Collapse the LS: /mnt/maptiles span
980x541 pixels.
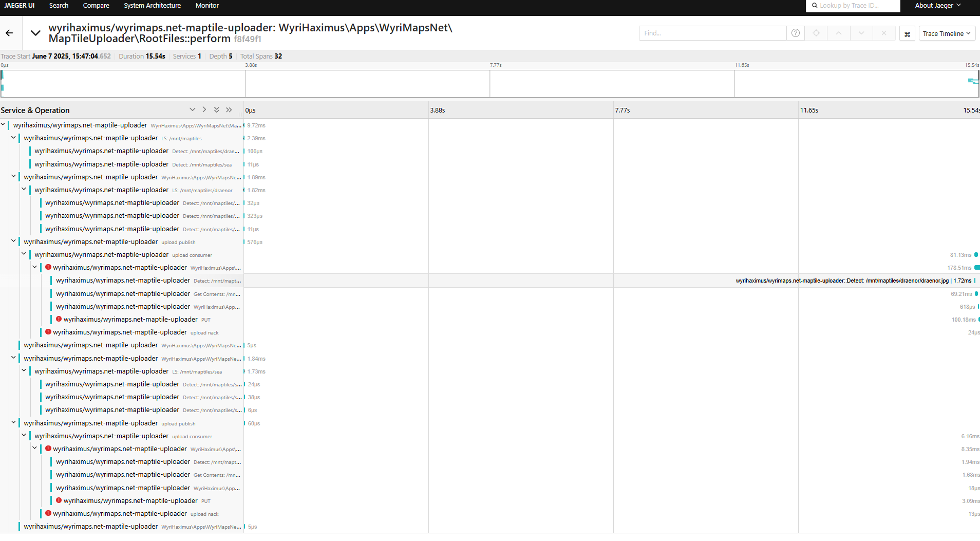[x=14, y=138]
